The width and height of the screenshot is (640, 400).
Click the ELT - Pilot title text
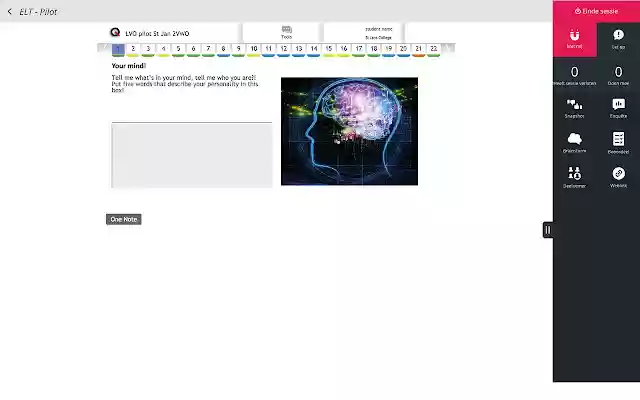(38, 11)
